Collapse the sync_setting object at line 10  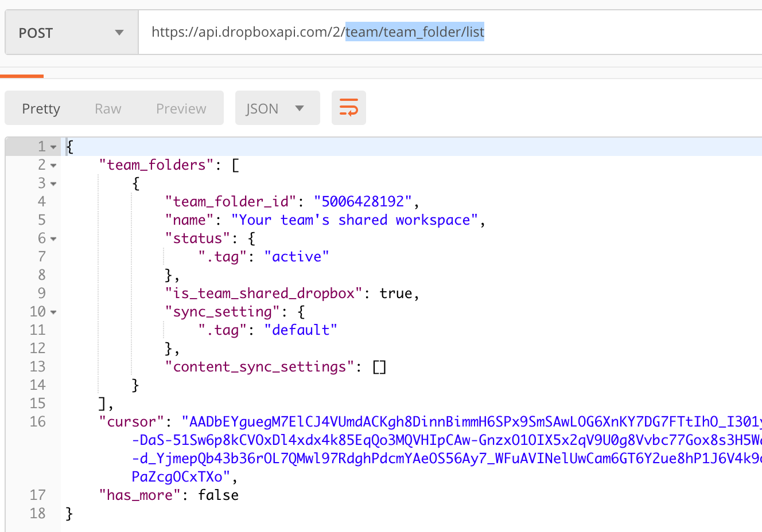point(53,312)
